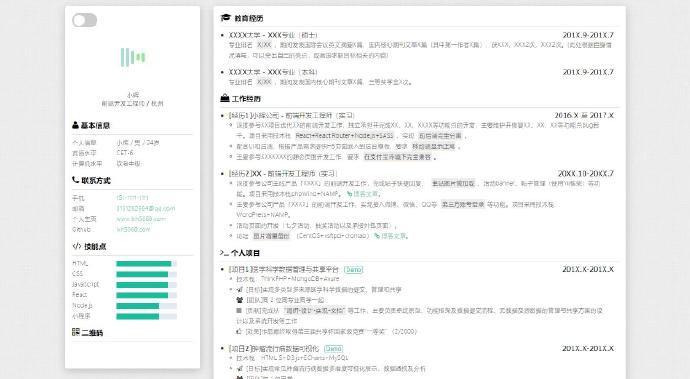Click the HTML skill progress bar
Screen dimensions: 690x379
(147, 264)
